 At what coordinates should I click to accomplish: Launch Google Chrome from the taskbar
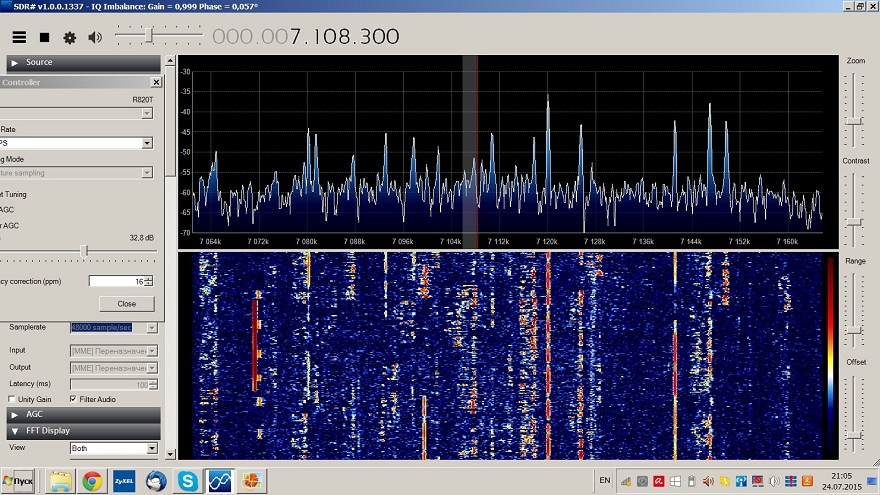point(92,481)
